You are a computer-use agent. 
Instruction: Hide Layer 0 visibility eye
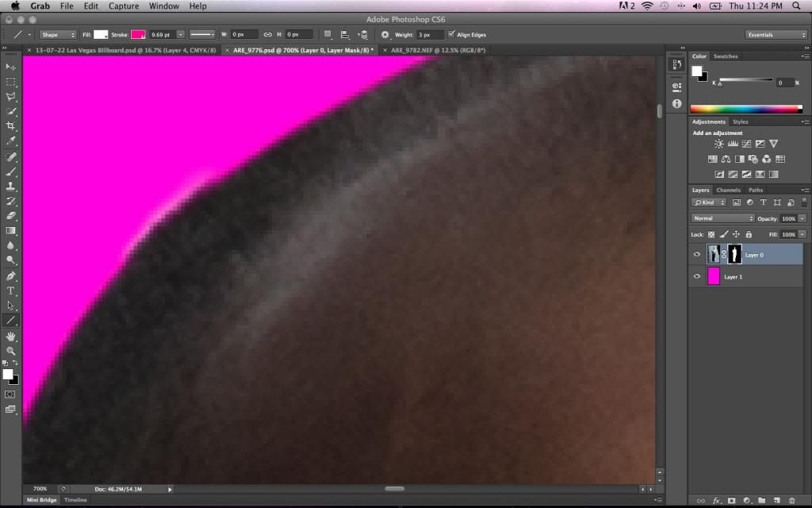point(697,255)
